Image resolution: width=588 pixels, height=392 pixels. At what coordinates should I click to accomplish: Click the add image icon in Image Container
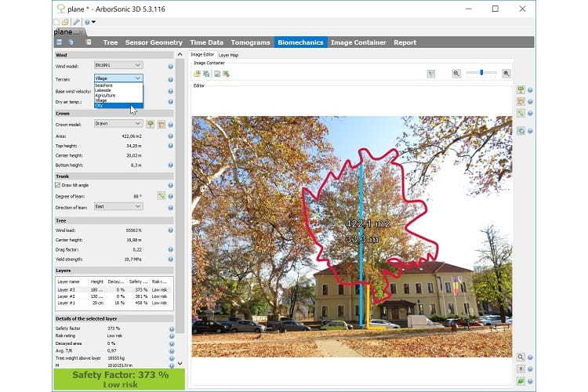(197, 74)
